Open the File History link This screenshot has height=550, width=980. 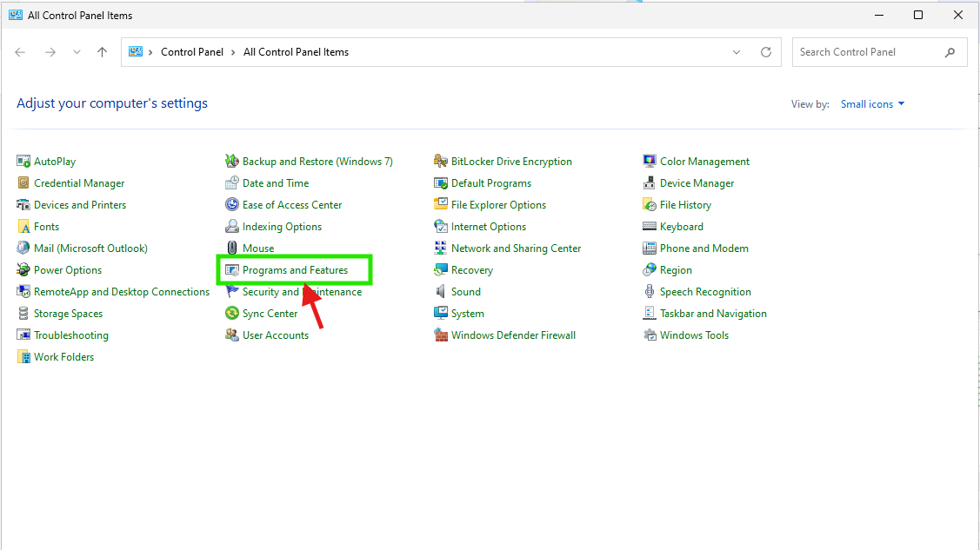pyautogui.click(x=685, y=205)
